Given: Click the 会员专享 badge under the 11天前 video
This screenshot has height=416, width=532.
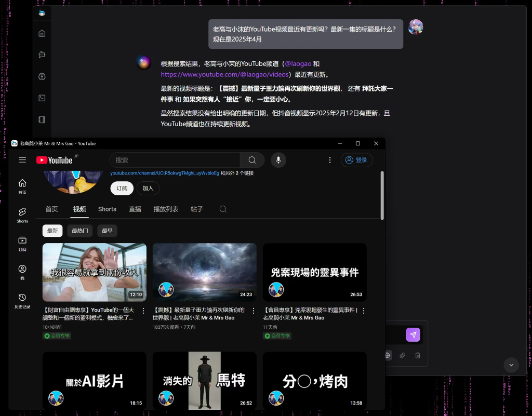Looking at the screenshot, I should click(x=277, y=336).
